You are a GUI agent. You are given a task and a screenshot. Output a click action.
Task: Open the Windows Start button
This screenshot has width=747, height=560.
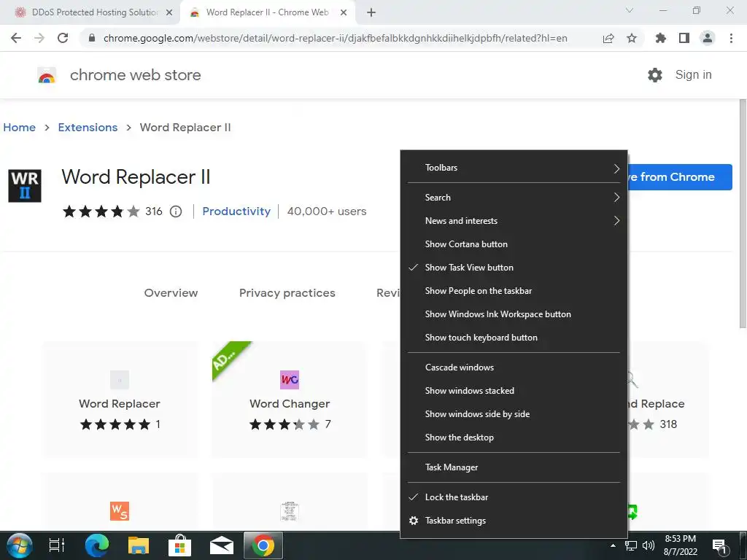[20, 545]
